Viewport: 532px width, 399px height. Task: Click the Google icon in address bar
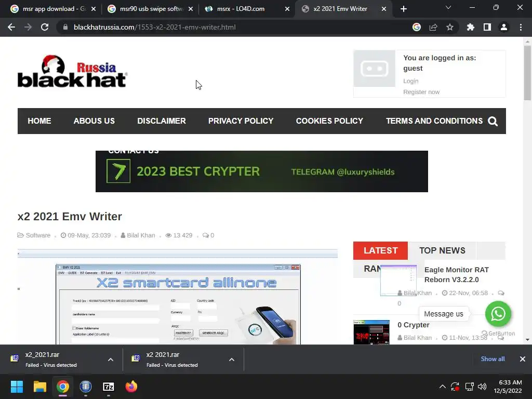[x=417, y=27]
